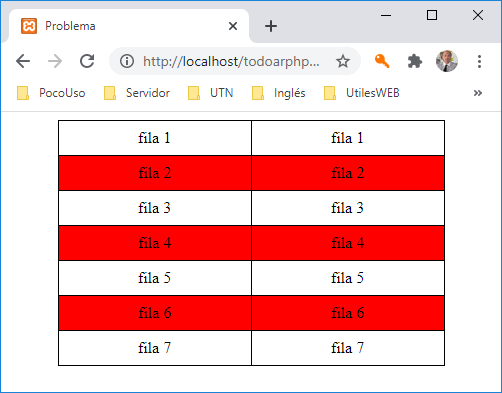The height and width of the screenshot is (393, 502).
Task: Expand hidden bookmarks with double chevron
Action: [x=478, y=93]
